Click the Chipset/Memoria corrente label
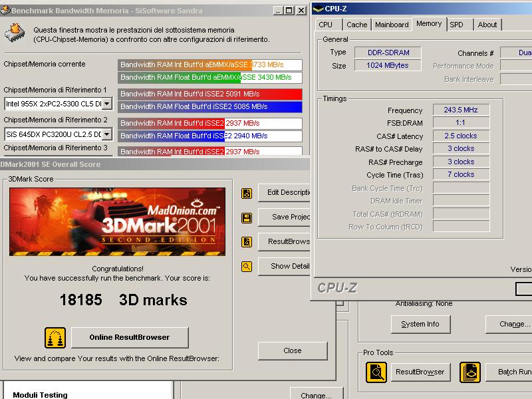 point(45,64)
